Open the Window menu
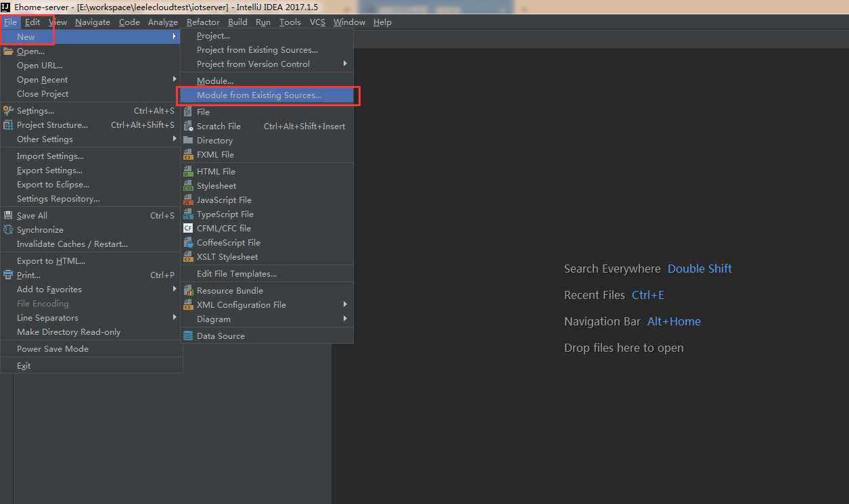 (x=349, y=22)
